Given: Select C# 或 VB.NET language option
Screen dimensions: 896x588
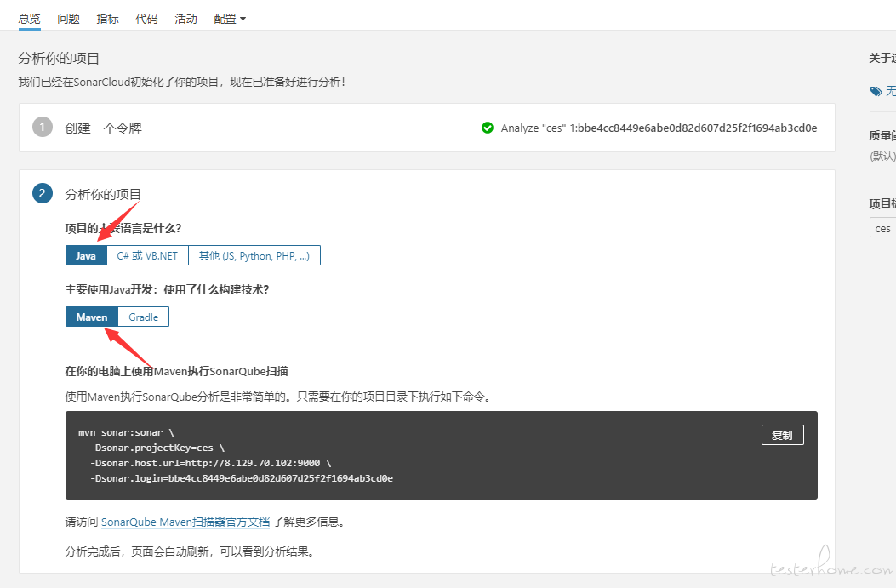Looking at the screenshot, I should pos(147,255).
